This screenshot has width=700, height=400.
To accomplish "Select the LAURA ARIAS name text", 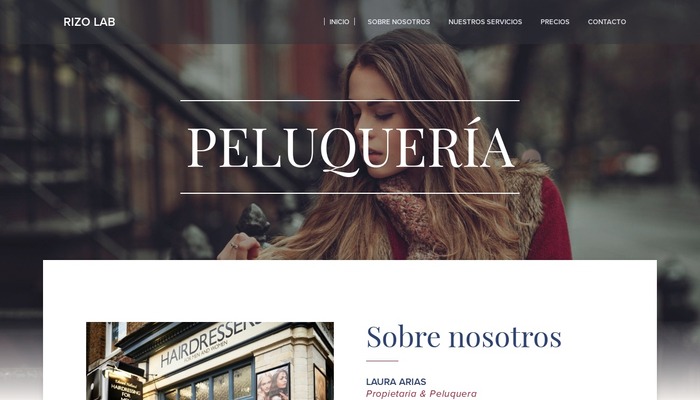I will (x=396, y=382).
